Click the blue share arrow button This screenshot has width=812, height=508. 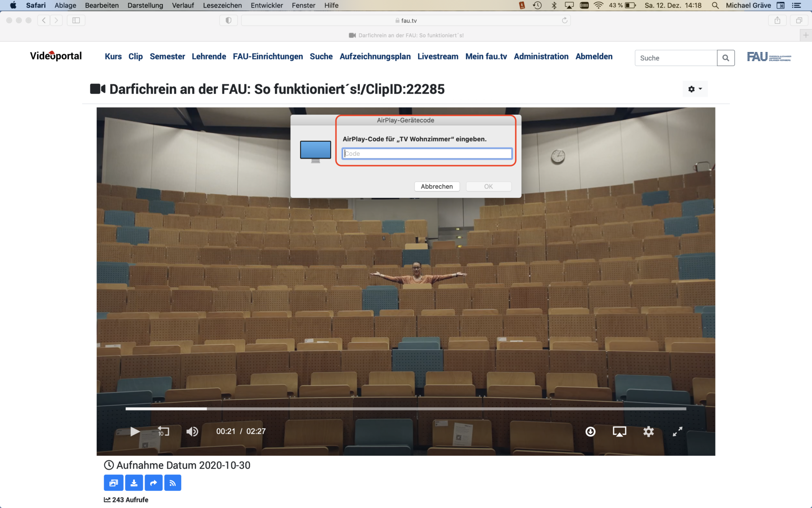153,483
